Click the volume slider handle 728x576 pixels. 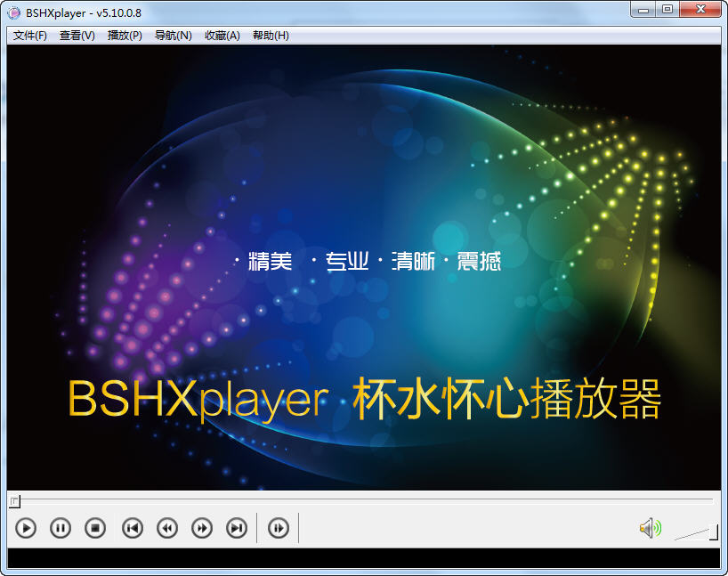click(x=714, y=532)
